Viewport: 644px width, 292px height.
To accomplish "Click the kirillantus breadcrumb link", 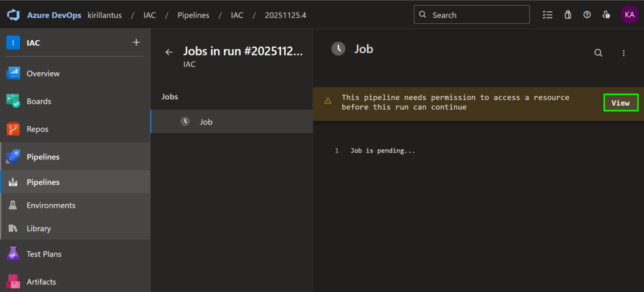I will tap(105, 14).
